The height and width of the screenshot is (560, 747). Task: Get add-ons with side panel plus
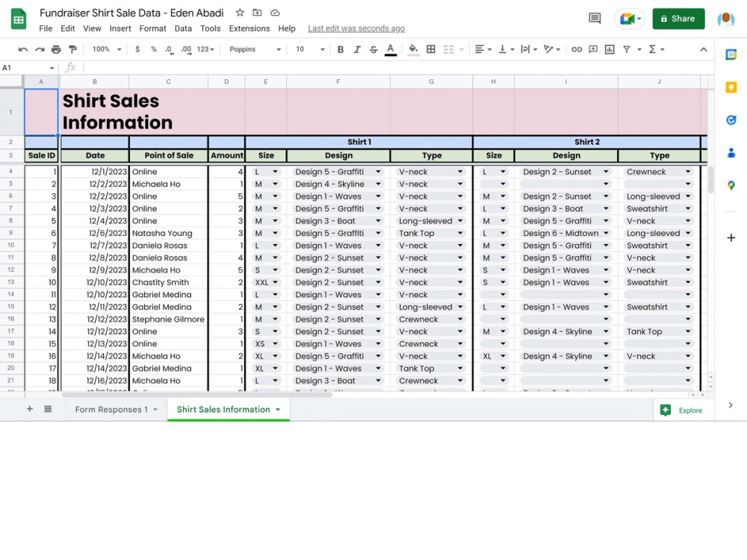731,237
